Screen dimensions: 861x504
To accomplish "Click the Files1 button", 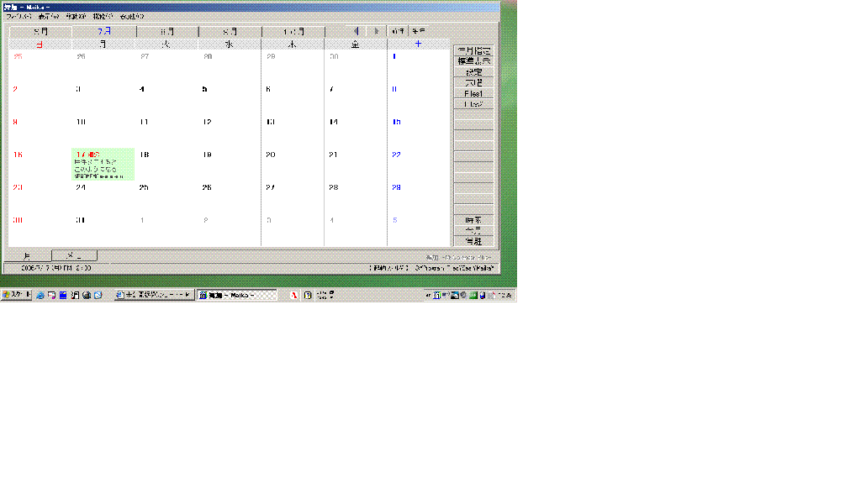I will (473, 94).
